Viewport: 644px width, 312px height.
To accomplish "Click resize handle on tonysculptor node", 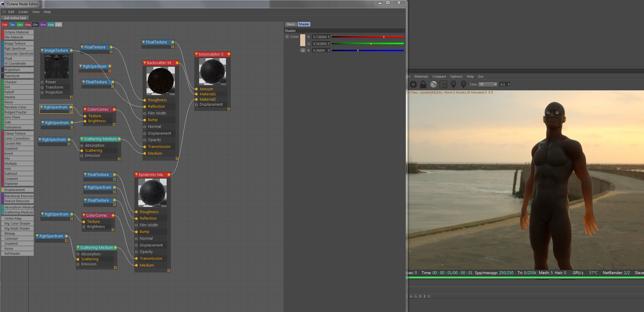I will (x=229, y=109).
